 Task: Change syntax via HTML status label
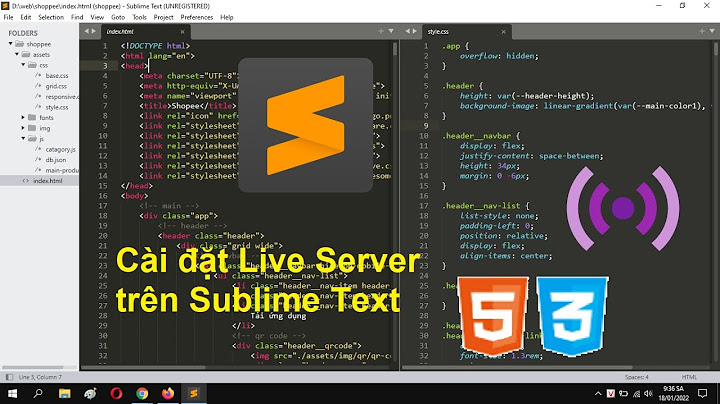click(x=689, y=377)
